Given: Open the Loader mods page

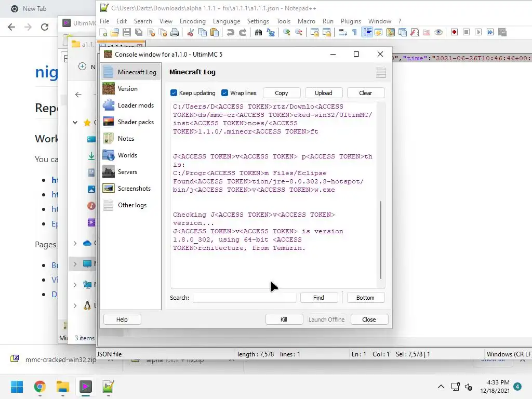Looking at the screenshot, I should click(x=130, y=105).
